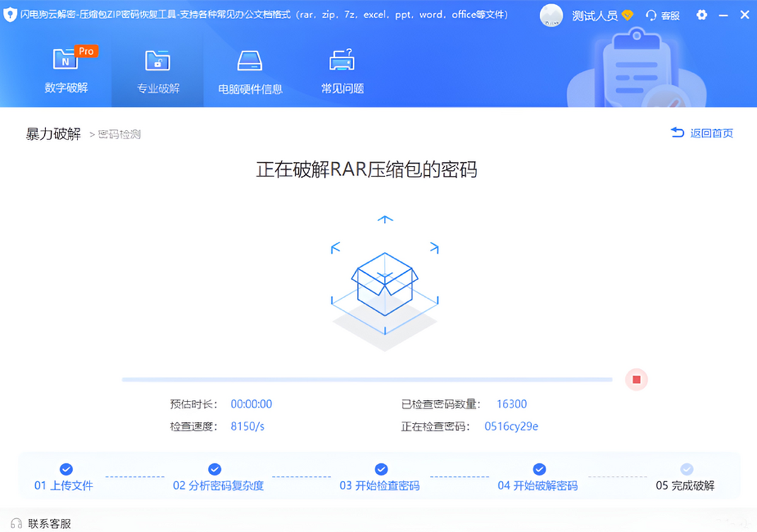Click the checkmark on step 01 上传文件
This screenshot has width=757, height=532.
click(x=66, y=469)
